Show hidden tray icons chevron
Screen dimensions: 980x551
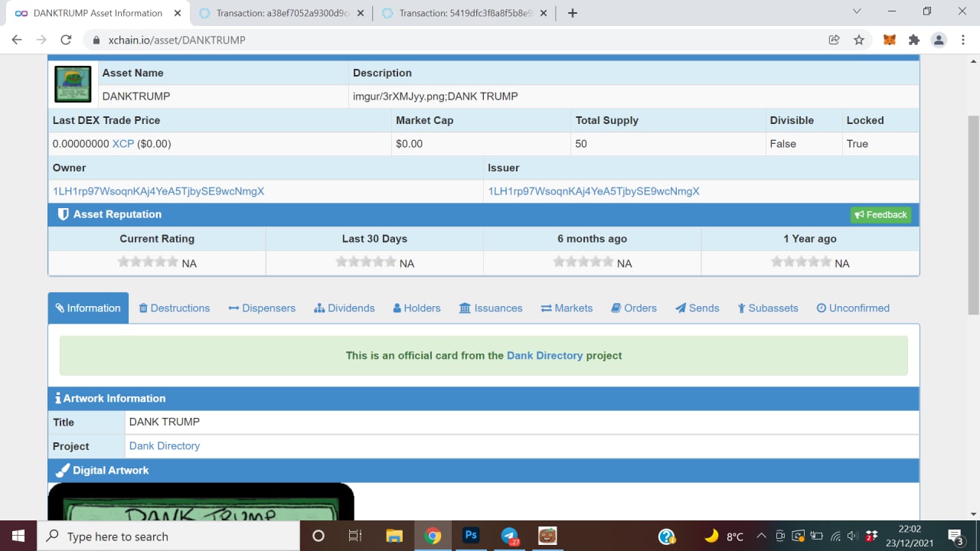(760, 536)
